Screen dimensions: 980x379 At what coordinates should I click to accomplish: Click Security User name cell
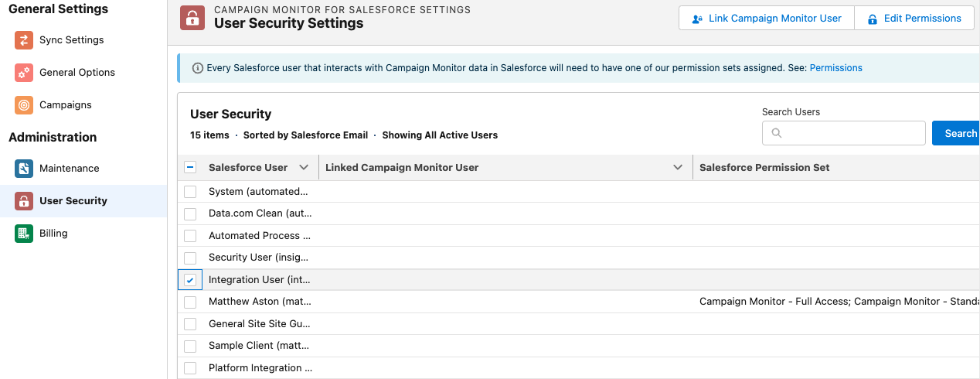(259, 258)
